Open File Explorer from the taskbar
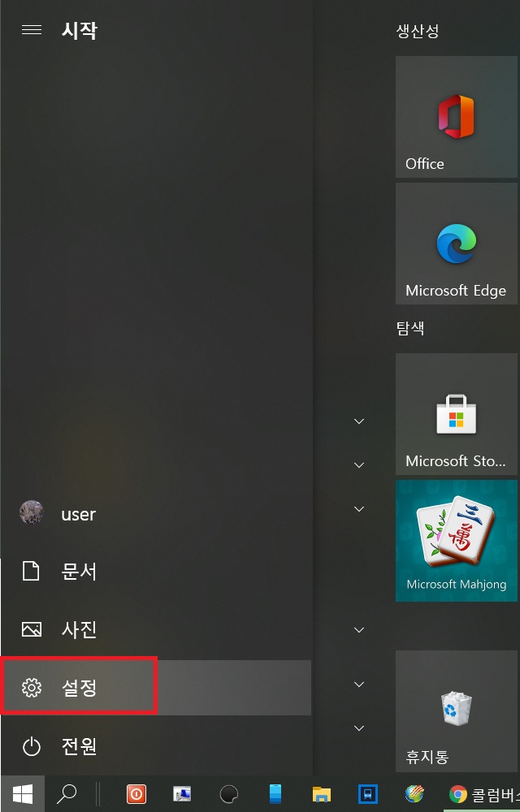This screenshot has width=520, height=812. (x=322, y=794)
